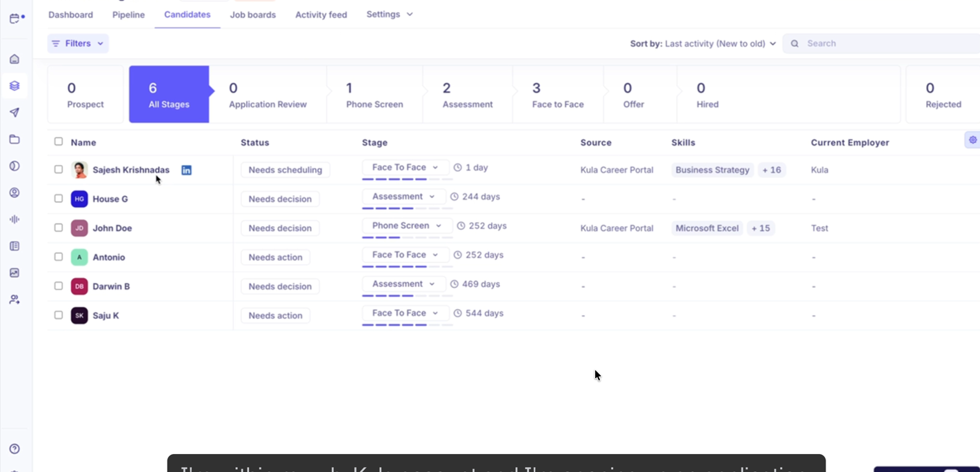Open help via the question mark icon bottom left
Screen dimensions: 980x472
[x=14, y=447]
